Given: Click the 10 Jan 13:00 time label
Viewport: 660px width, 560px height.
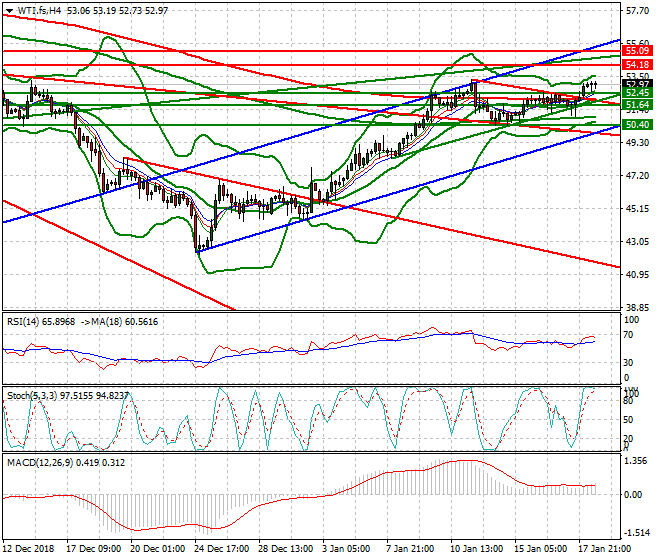Looking at the screenshot, I should (477, 549).
